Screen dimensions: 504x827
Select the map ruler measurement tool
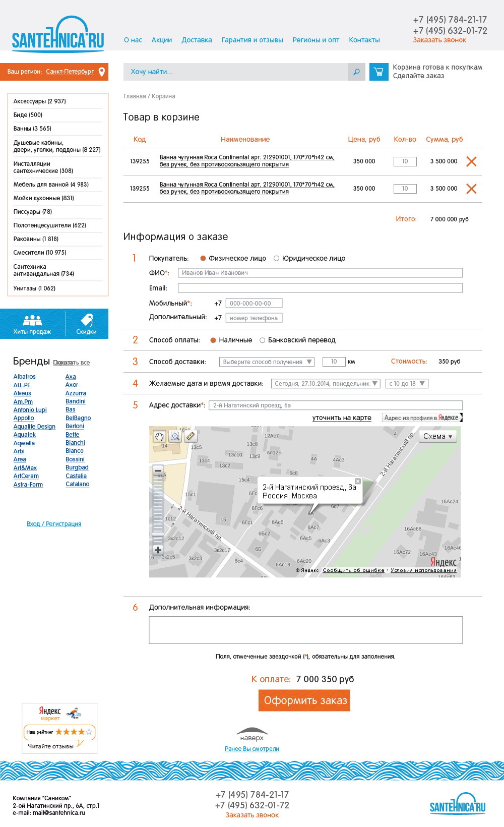tap(190, 436)
